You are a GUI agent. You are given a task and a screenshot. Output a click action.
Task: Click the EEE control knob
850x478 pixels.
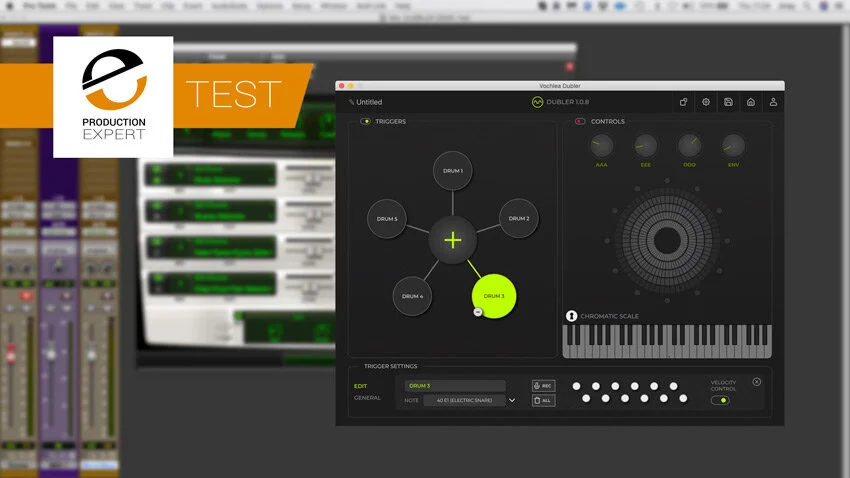645,145
